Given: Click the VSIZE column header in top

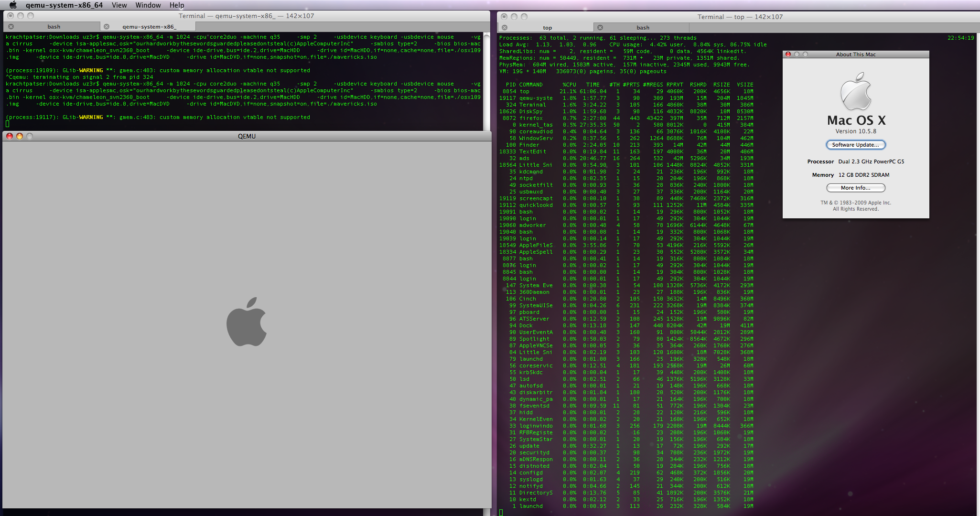Looking at the screenshot, I should (x=744, y=85).
